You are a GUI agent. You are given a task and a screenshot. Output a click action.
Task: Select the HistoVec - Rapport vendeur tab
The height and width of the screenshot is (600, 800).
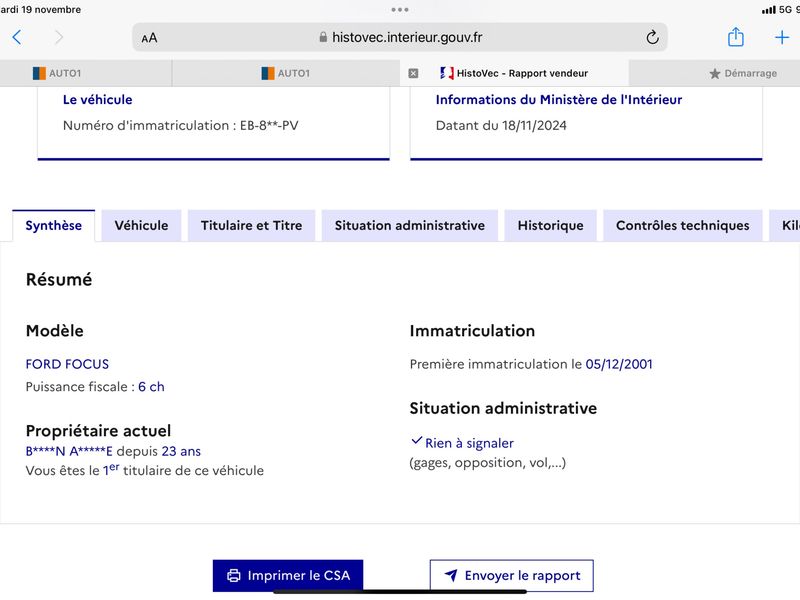514,73
